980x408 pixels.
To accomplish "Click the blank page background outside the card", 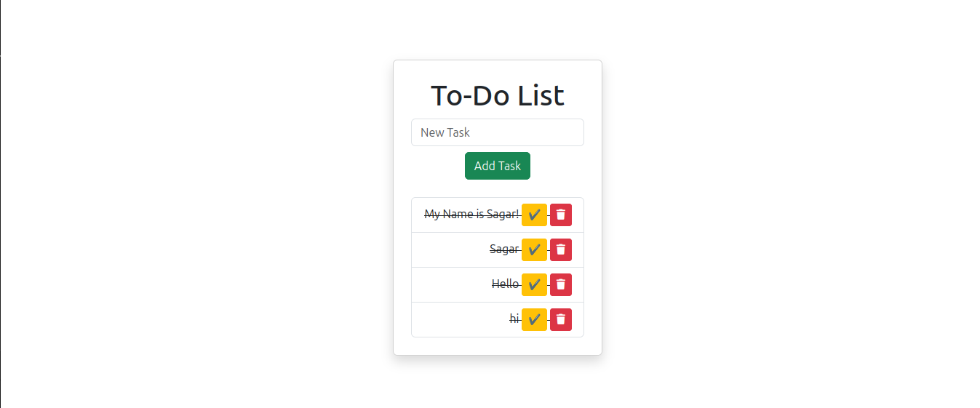I will tap(196, 204).
